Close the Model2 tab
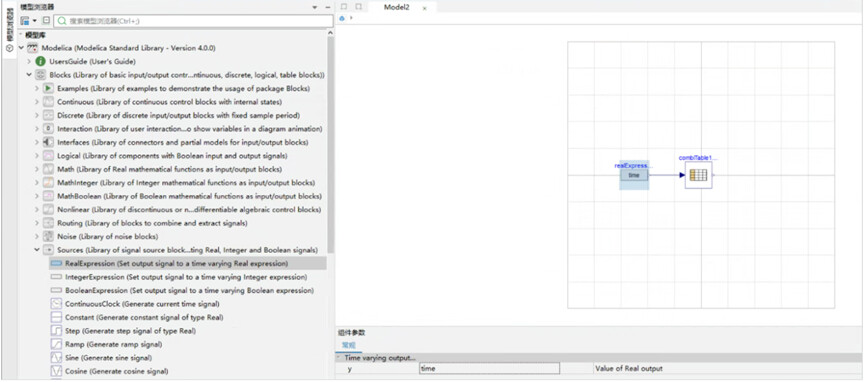 (x=424, y=8)
